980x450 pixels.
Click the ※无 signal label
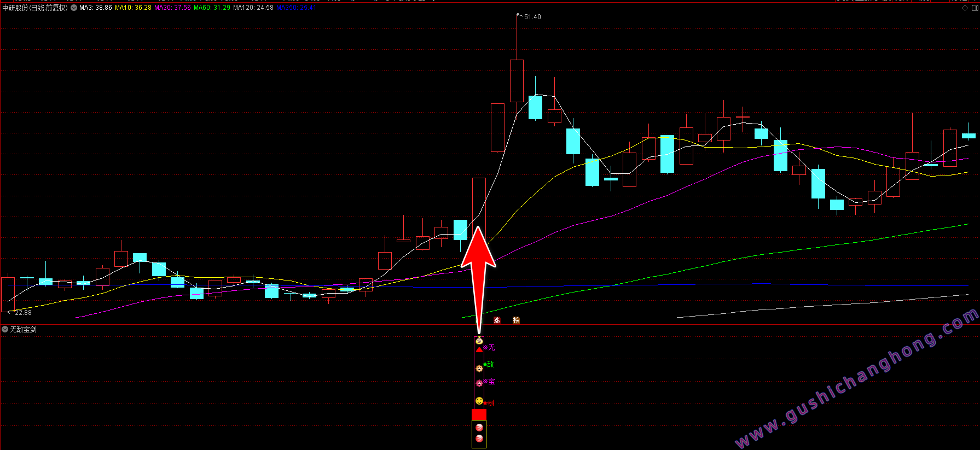tap(489, 348)
